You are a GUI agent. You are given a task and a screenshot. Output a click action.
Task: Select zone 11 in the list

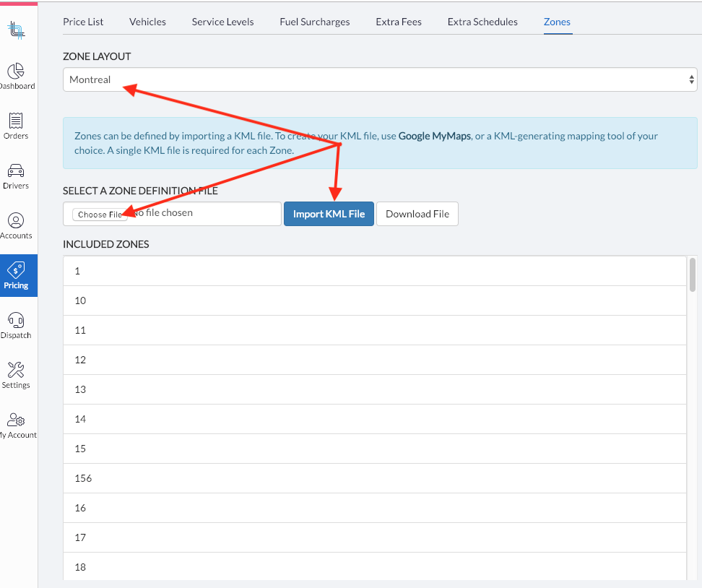pos(375,330)
